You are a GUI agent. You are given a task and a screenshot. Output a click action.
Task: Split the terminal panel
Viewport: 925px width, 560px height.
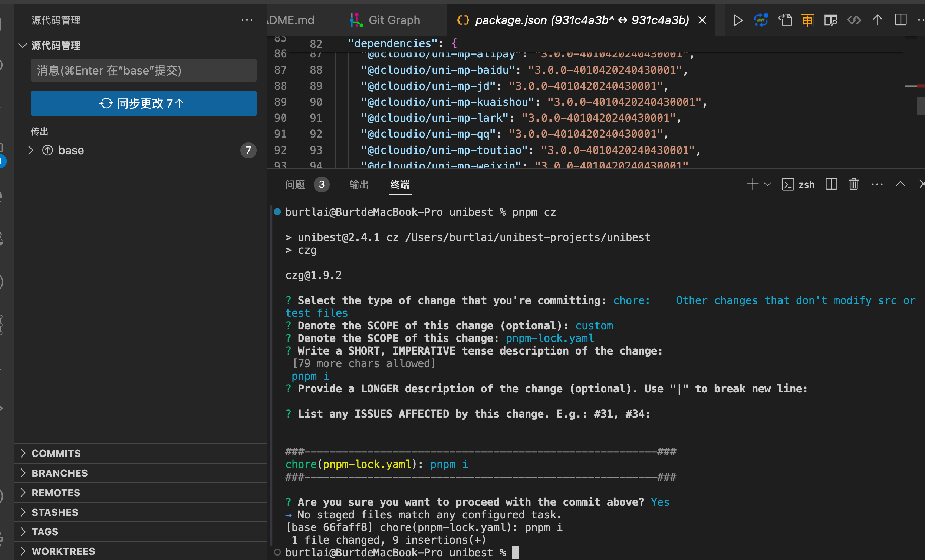[831, 184]
